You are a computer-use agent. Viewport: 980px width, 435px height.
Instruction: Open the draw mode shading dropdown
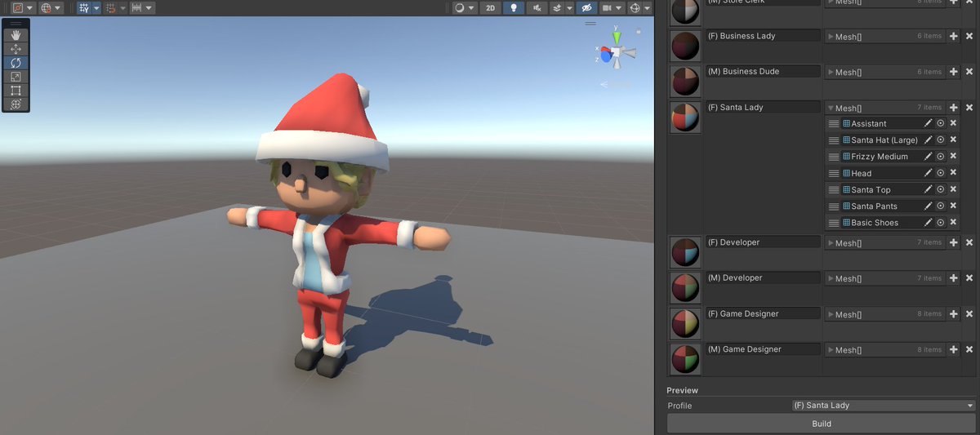click(x=464, y=8)
